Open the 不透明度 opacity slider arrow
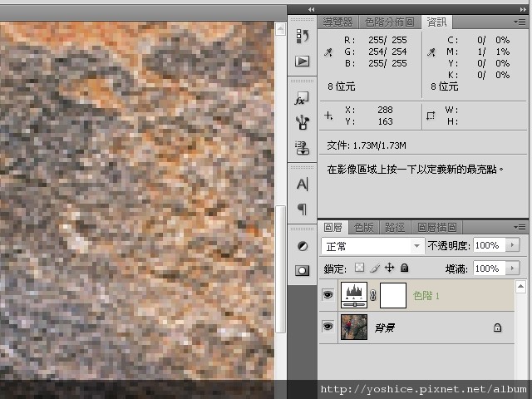Image resolution: width=532 pixels, height=399 pixels. (x=512, y=245)
